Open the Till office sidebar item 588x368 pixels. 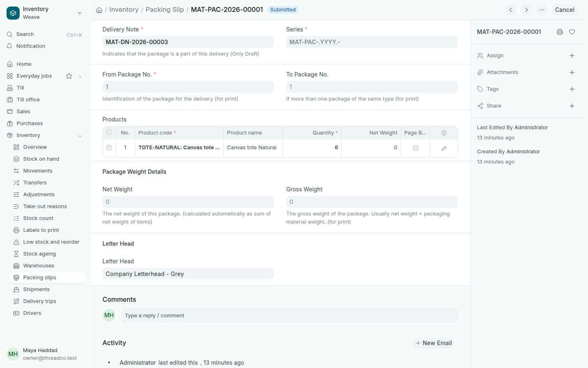click(x=45, y=100)
